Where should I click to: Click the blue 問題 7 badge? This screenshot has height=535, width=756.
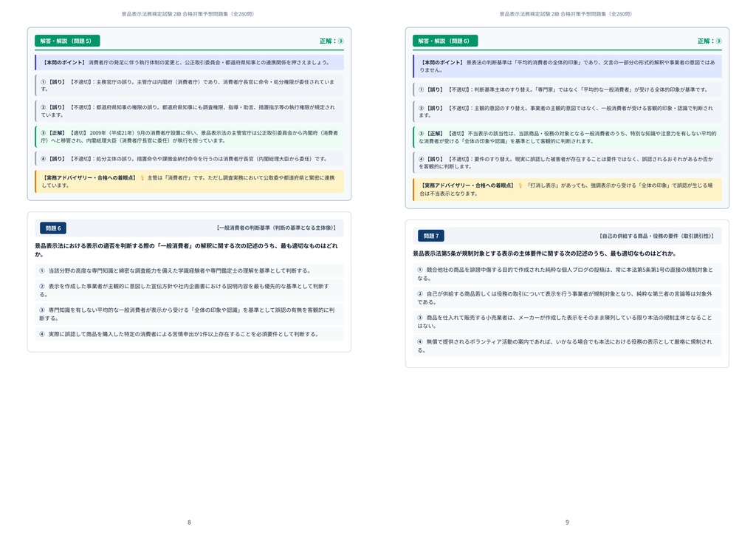coord(431,236)
